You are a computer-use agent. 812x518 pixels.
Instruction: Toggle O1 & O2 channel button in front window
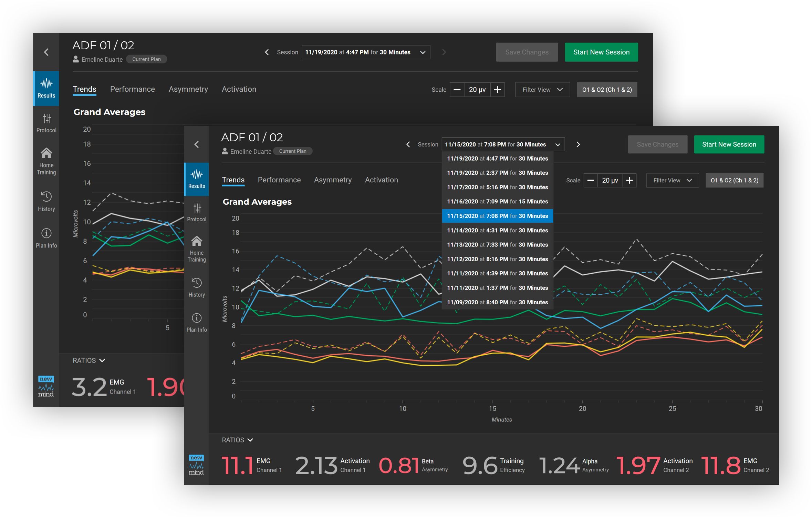[x=734, y=180]
